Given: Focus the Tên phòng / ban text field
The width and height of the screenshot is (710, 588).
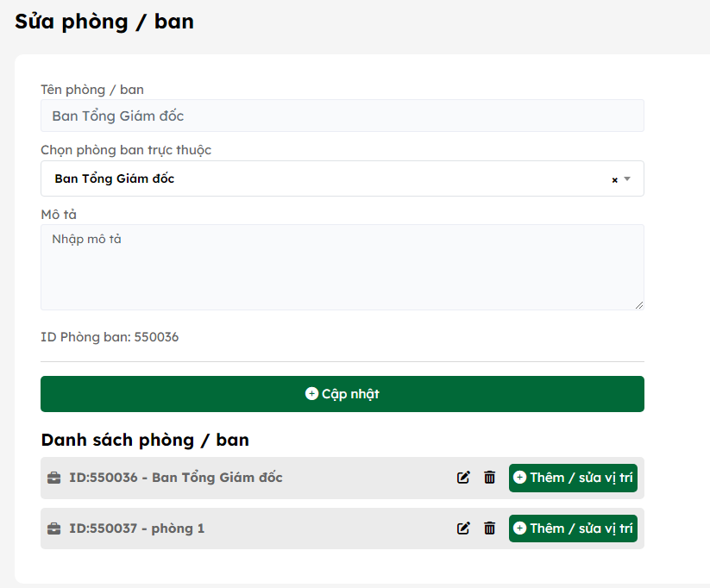Looking at the screenshot, I should 342,116.
